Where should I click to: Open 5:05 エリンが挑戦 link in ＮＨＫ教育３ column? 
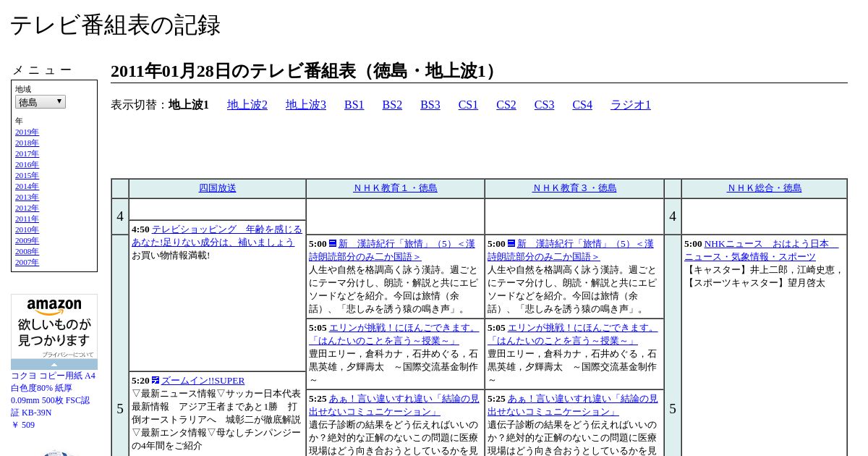point(573,334)
